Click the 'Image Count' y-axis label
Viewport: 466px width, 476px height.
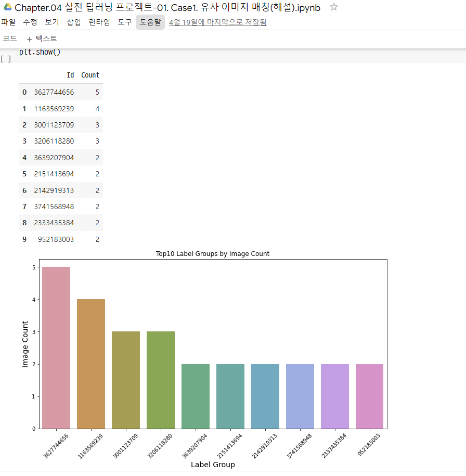[x=25, y=344]
